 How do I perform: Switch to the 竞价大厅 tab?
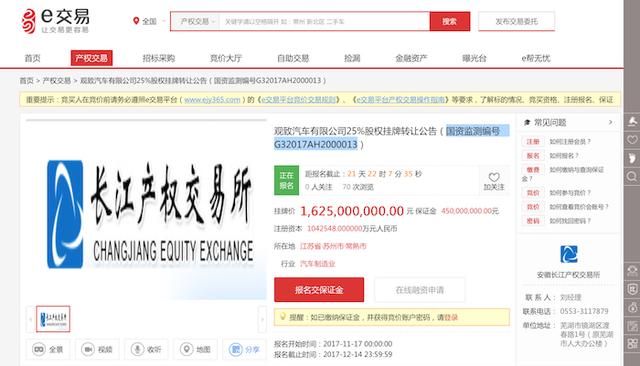(226, 58)
